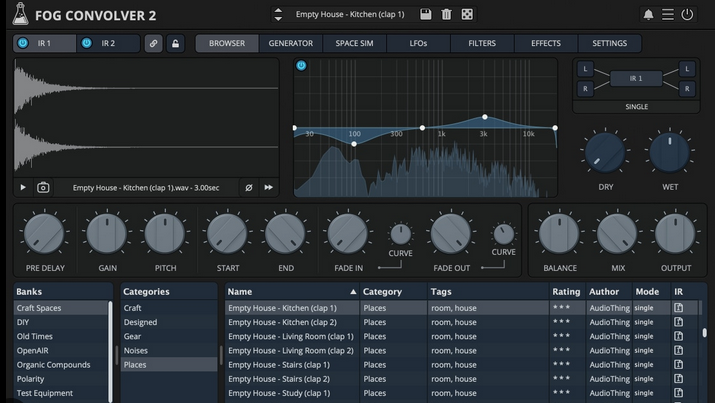Click the Fog Convolver flask logo
The width and height of the screenshot is (715, 403).
20,14
